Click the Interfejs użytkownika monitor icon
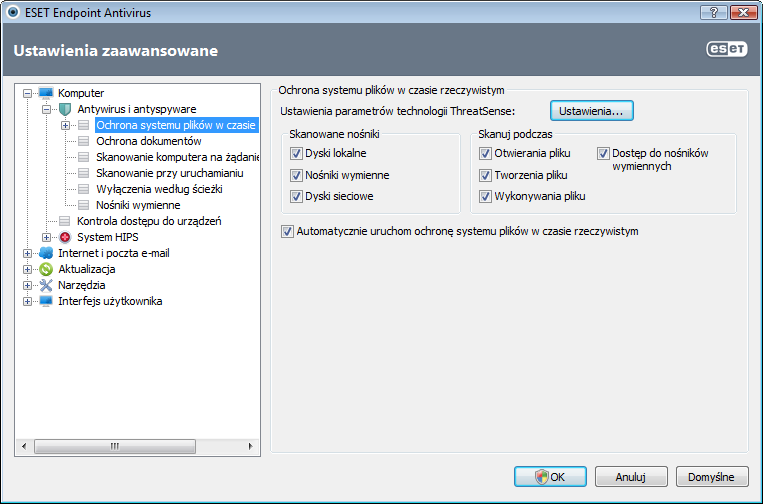The width and height of the screenshot is (763, 504). pyautogui.click(x=46, y=301)
